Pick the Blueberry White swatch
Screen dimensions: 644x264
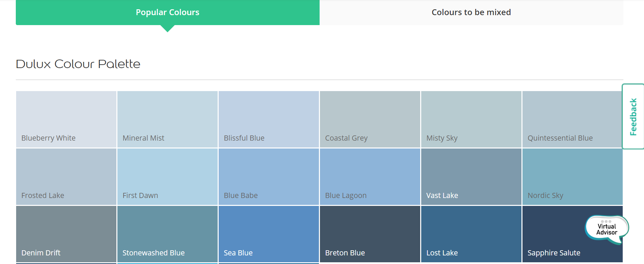click(x=66, y=119)
